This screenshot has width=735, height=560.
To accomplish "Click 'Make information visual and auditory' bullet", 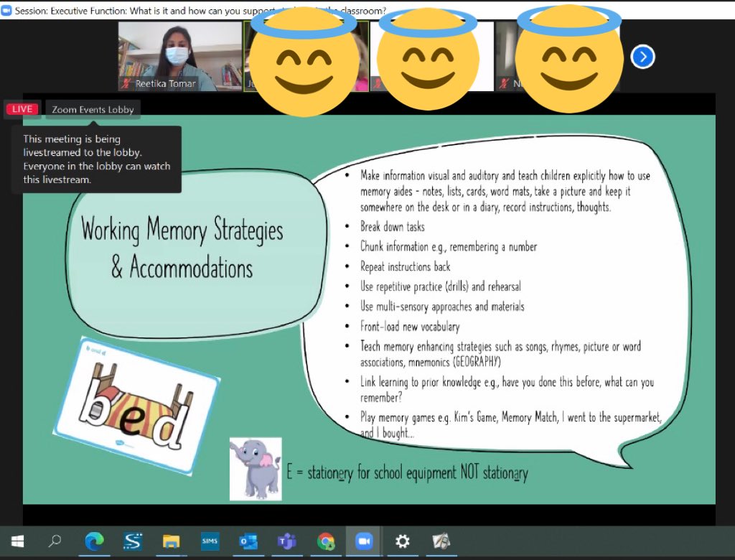I will tap(505, 192).
